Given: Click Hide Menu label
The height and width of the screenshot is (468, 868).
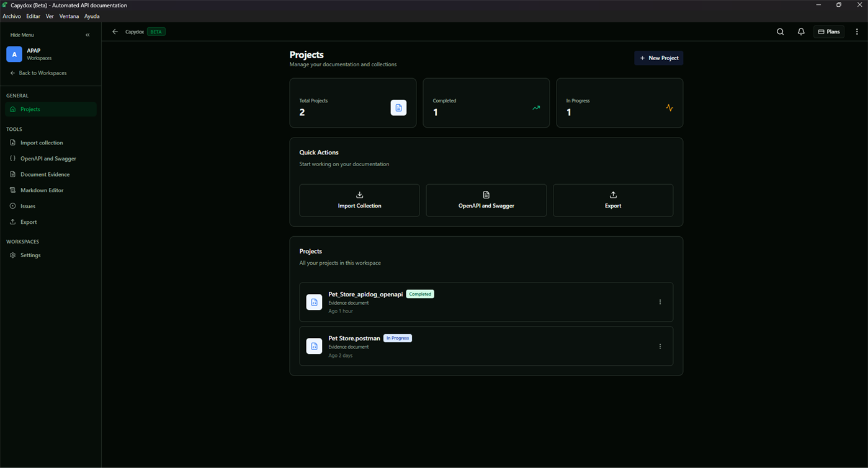Looking at the screenshot, I should (22, 35).
